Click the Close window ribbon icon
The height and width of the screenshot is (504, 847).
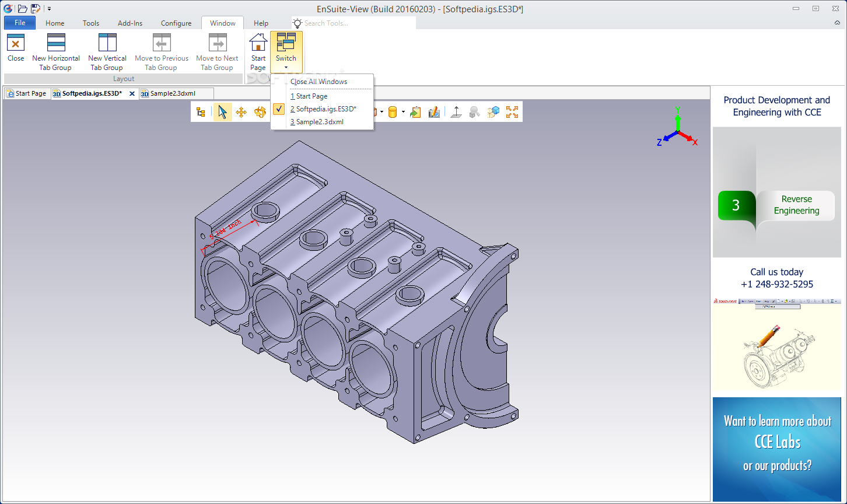tap(16, 48)
